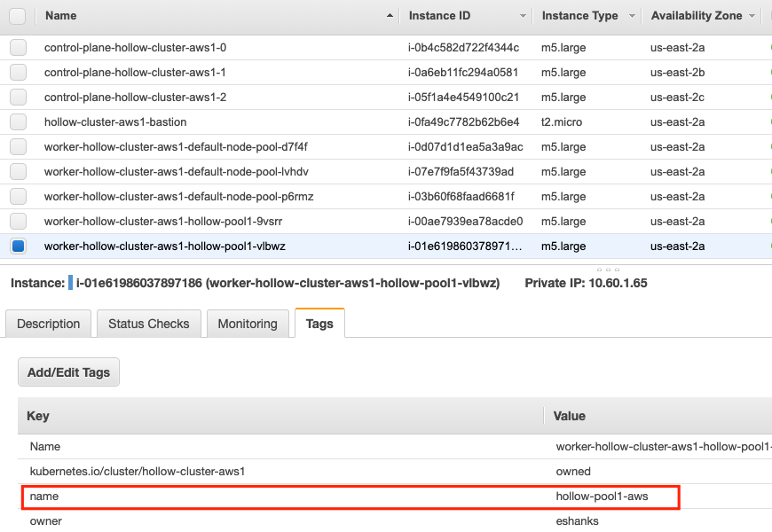Tick the checkbox for default-node-pool-d7f4f instance

point(18,147)
